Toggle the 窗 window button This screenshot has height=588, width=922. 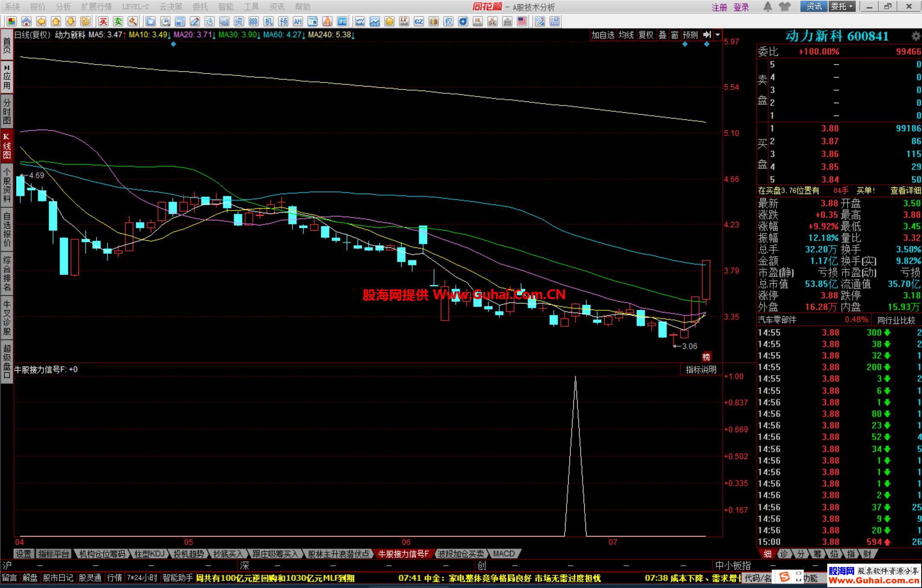pos(674,35)
